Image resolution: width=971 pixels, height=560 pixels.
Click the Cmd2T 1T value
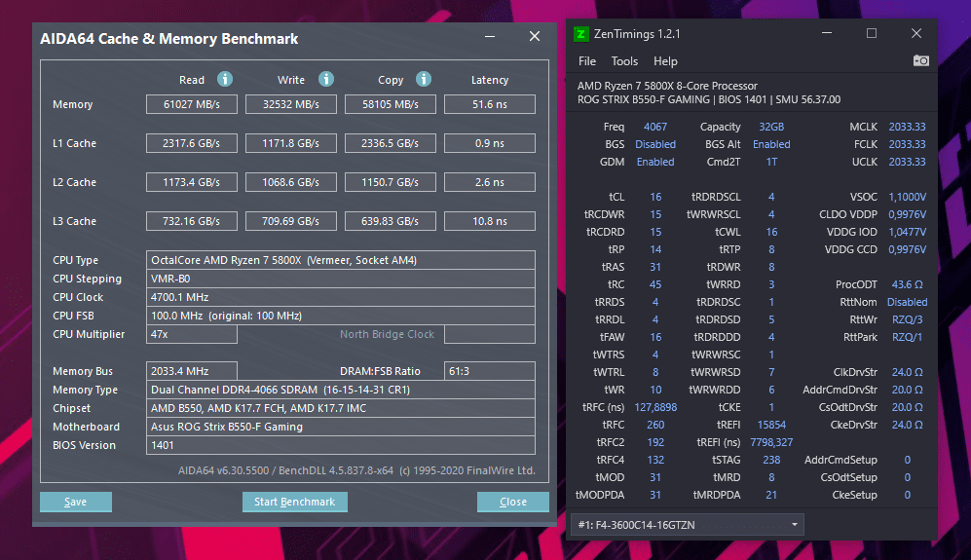[771, 162]
